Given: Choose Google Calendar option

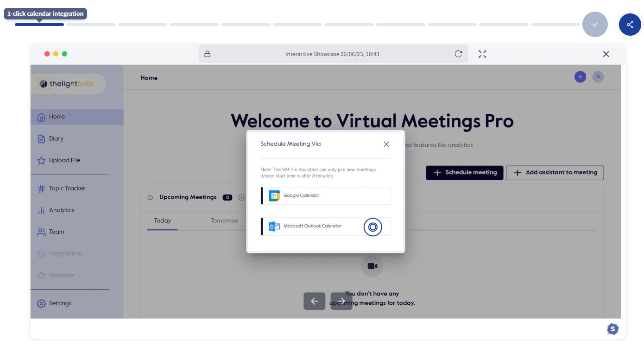Looking at the screenshot, I should pos(326,195).
